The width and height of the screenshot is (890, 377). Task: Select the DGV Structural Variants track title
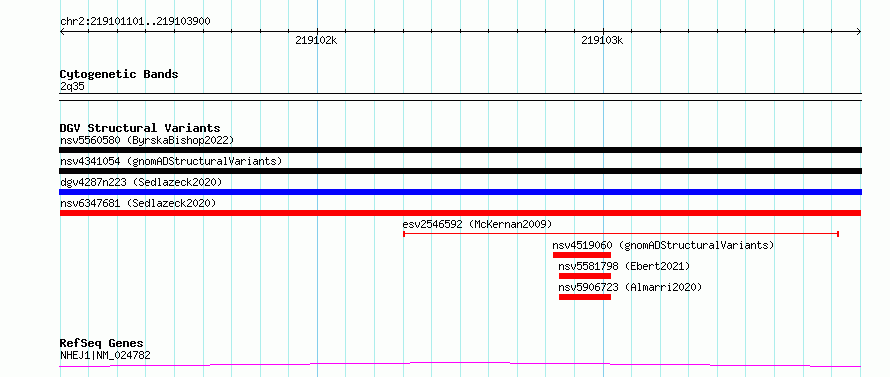coord(140,128)
